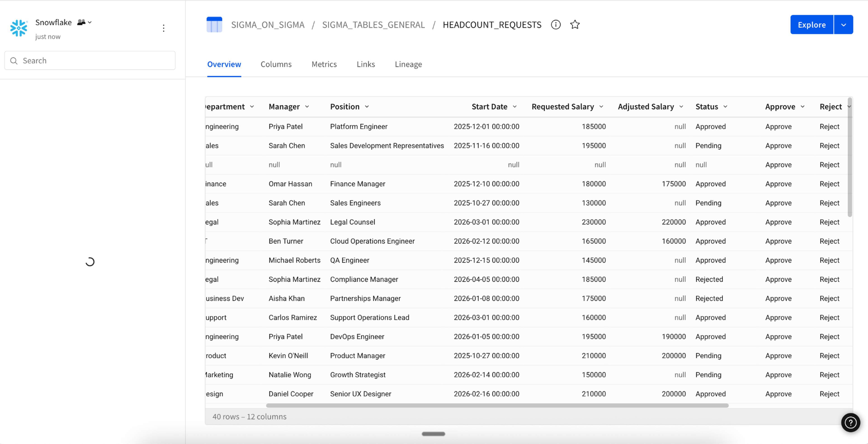Select the Support Operations Lead cell
Screen dimensions: 868x444
tap(369, 318)
